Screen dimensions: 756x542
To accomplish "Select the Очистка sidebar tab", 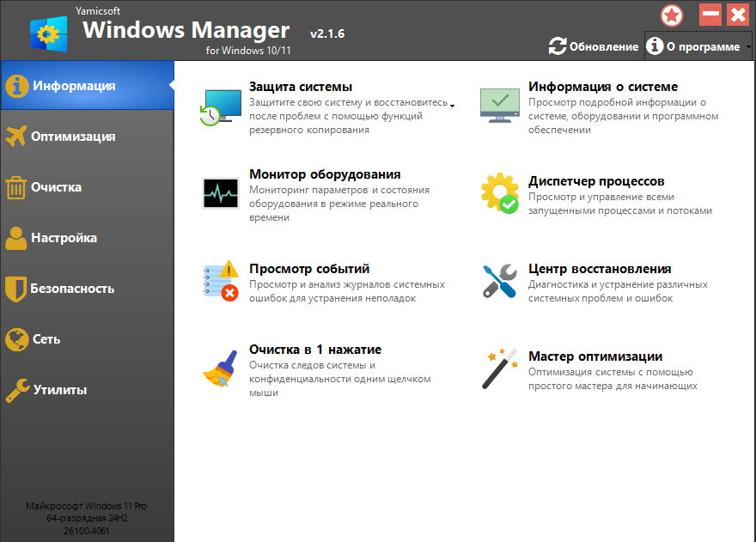I will pos(88,187).
